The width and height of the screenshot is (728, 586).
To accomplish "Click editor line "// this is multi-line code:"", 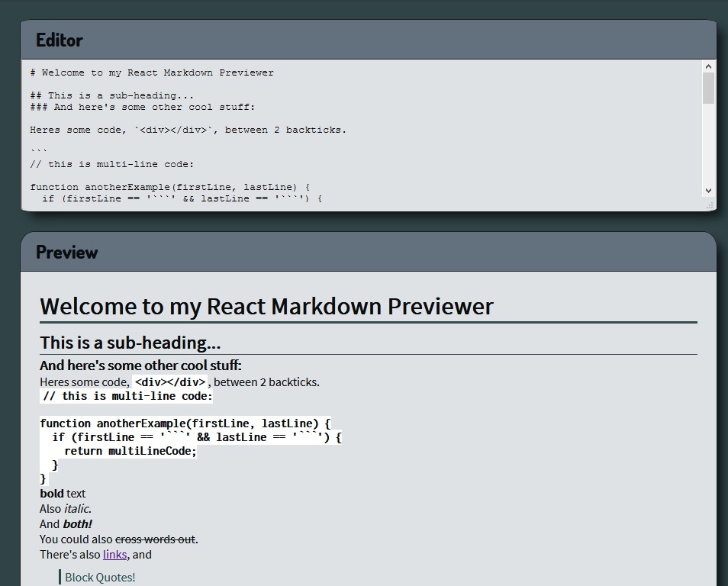I will 112,164.
